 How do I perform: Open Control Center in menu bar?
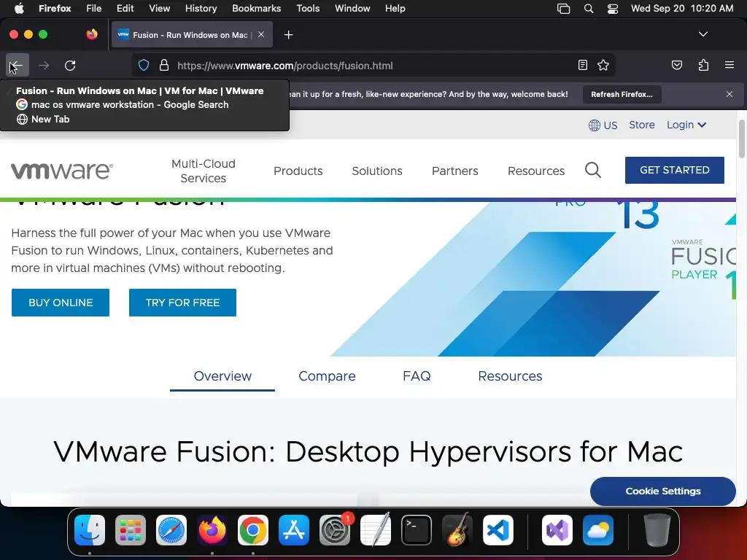613,8
